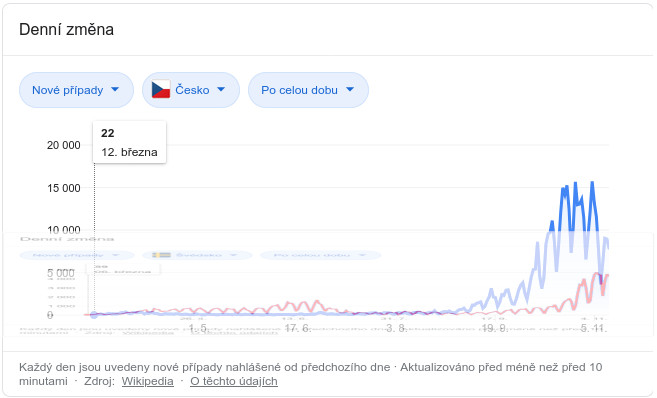This screenshot has width=657, height=398.
Task: Click the arrow next to Česko
Action: coord(221,89)
